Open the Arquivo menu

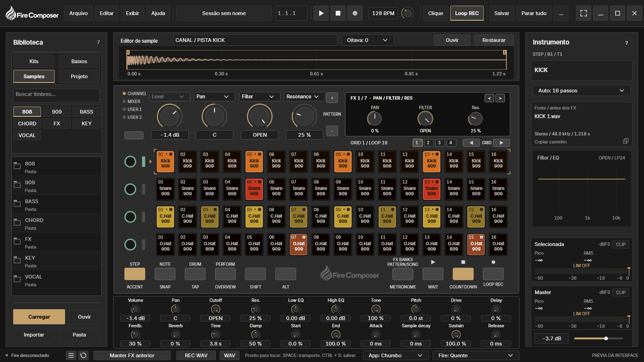[78, 13]
